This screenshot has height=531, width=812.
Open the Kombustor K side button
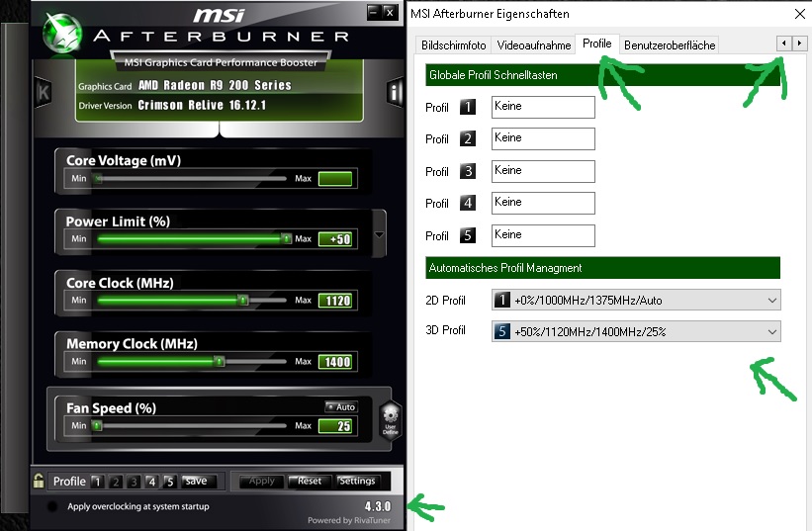pos(44,93)
